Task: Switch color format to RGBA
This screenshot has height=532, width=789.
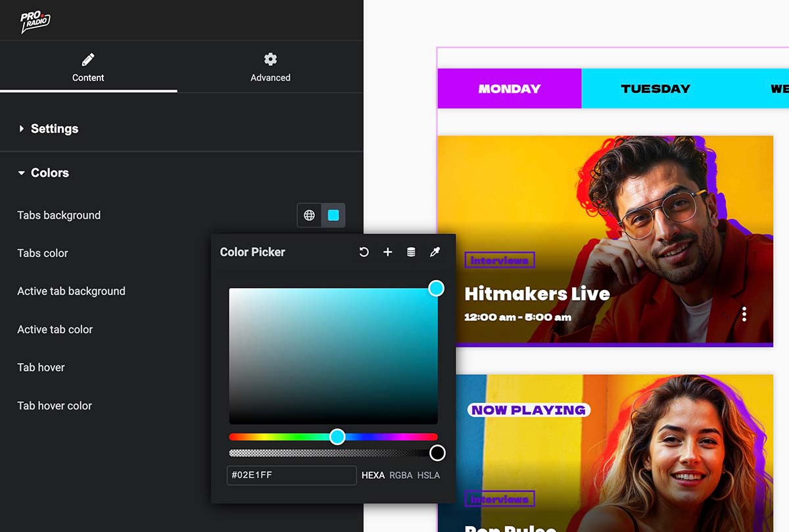Action: [x=401, y=475]
